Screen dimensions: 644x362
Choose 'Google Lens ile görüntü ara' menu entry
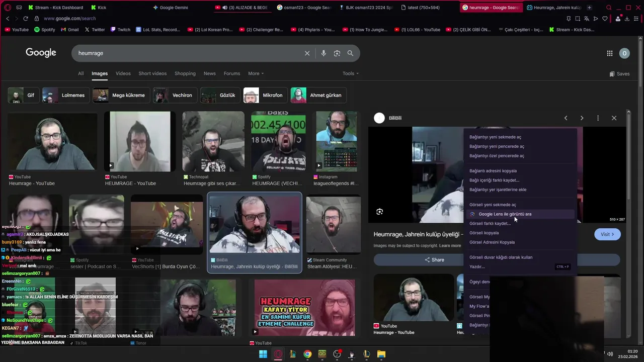point(520,214)
